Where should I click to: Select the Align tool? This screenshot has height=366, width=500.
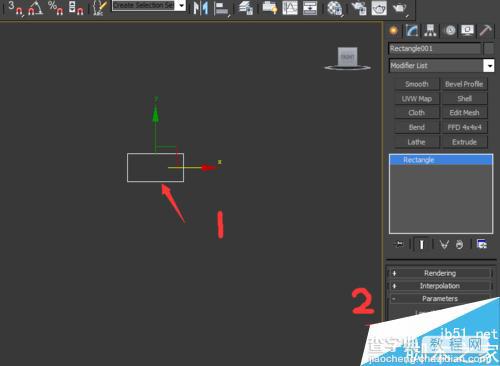pyautogui.click(x=221, y=8)
